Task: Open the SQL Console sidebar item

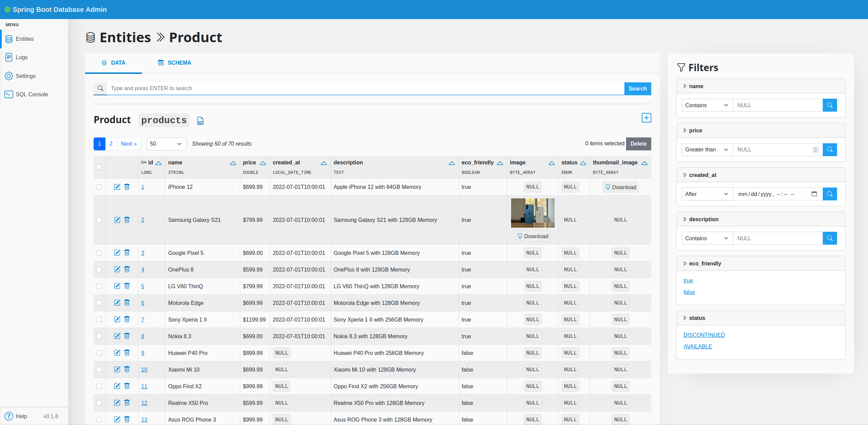Action: (32, 94)
